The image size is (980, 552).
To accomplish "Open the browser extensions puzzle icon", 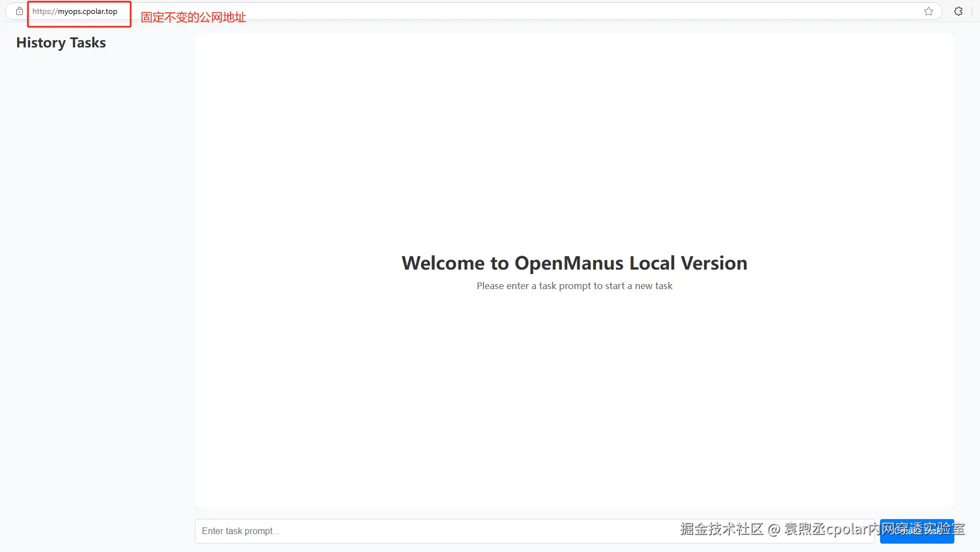I will point(959,11).
